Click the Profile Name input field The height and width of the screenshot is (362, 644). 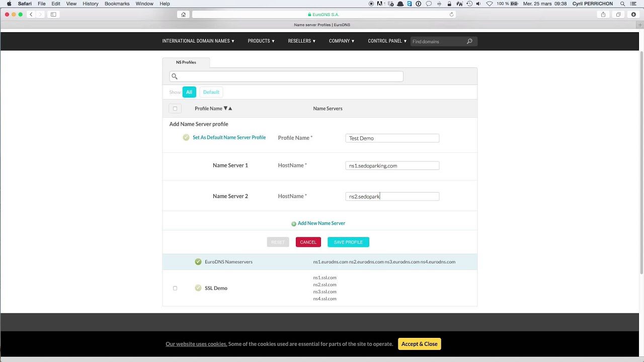[392, 138]
